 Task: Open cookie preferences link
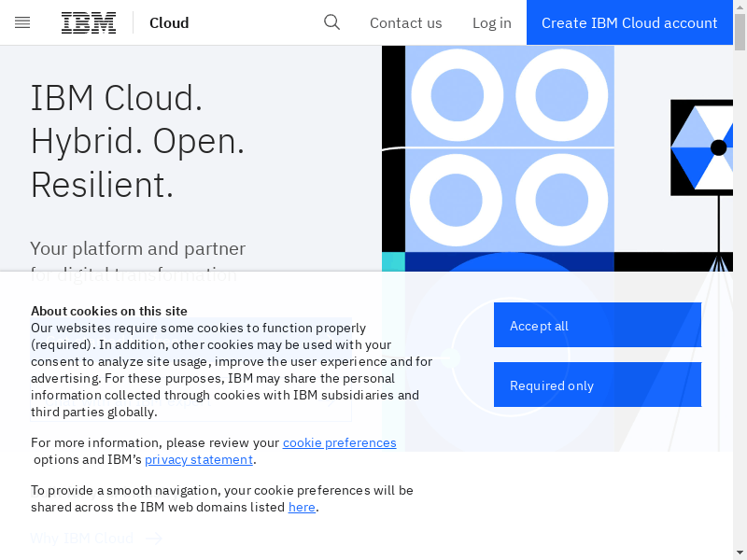point(340,442)
